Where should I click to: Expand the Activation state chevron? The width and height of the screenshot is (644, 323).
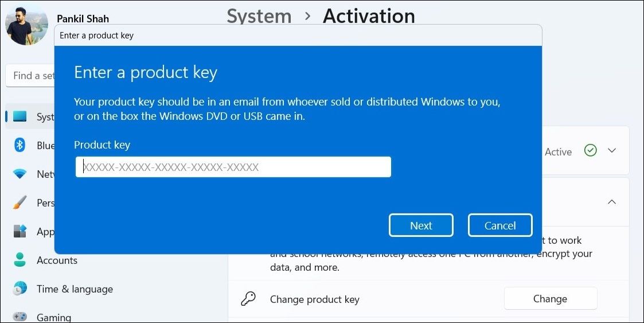[x=612, y=151]
